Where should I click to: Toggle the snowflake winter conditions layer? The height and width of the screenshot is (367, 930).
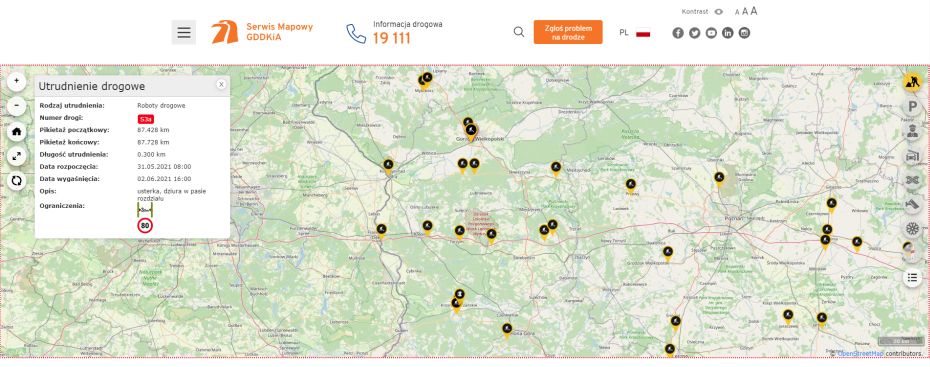click(x=912, y=228)
